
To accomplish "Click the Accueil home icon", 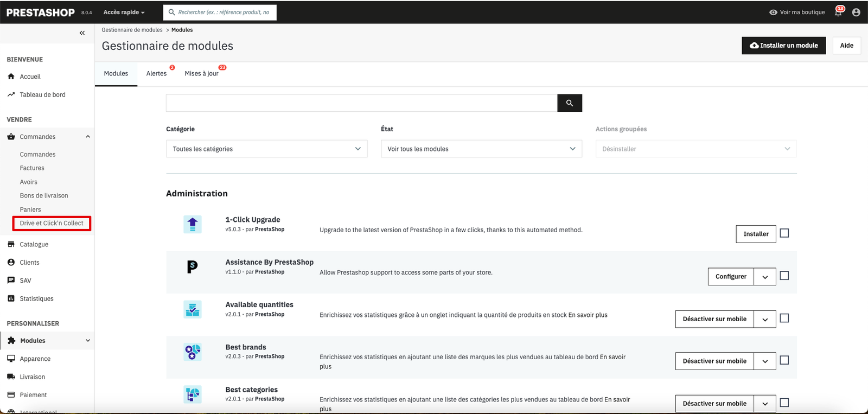I will [11, 77].
